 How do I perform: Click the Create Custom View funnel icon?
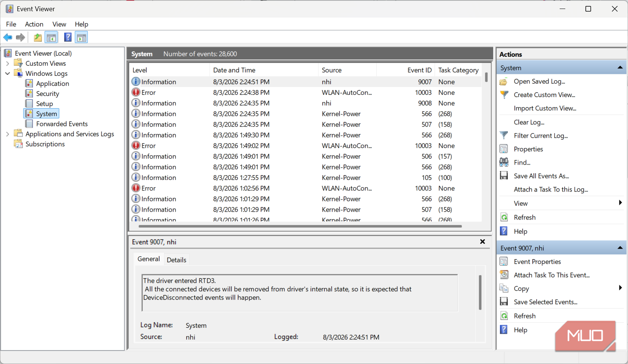tap(504, 95)
